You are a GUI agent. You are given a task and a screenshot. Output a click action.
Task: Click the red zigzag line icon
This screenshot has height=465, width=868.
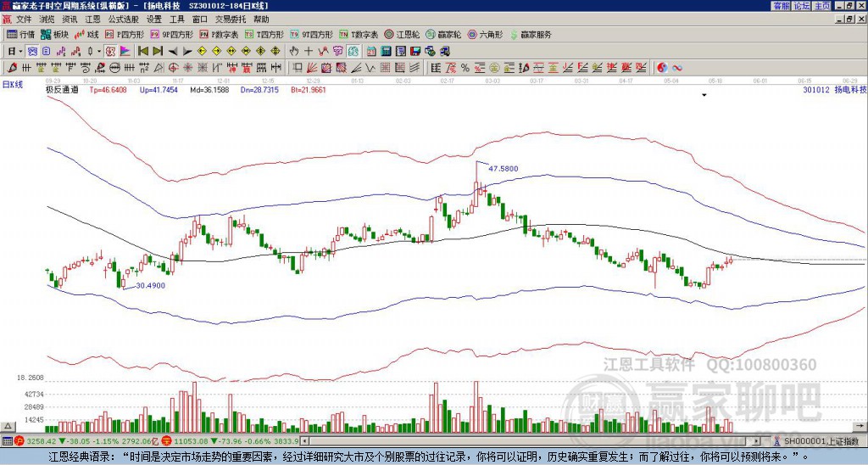coord(323,51)
